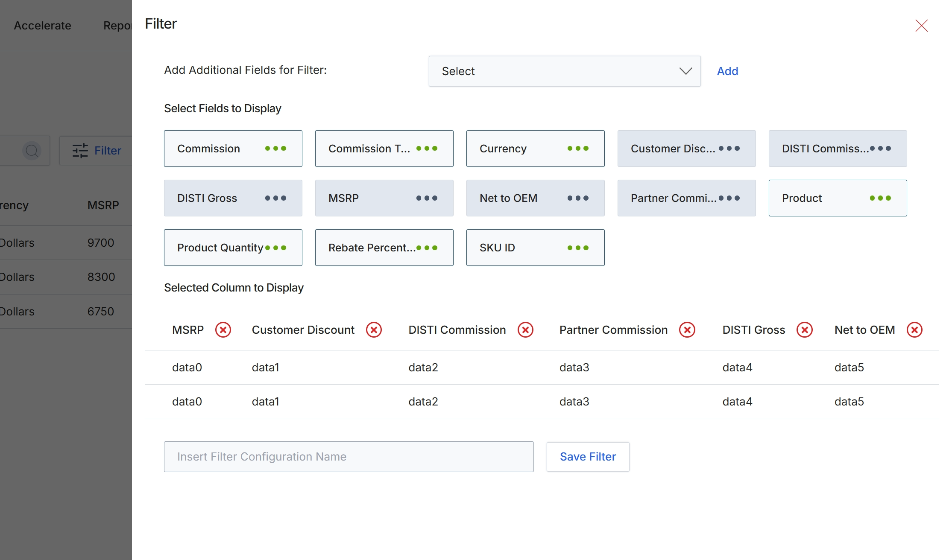The image size is (952, 560).
Task: Open the three-dot menu on DISTI Gross field
Action: (275, 198)
